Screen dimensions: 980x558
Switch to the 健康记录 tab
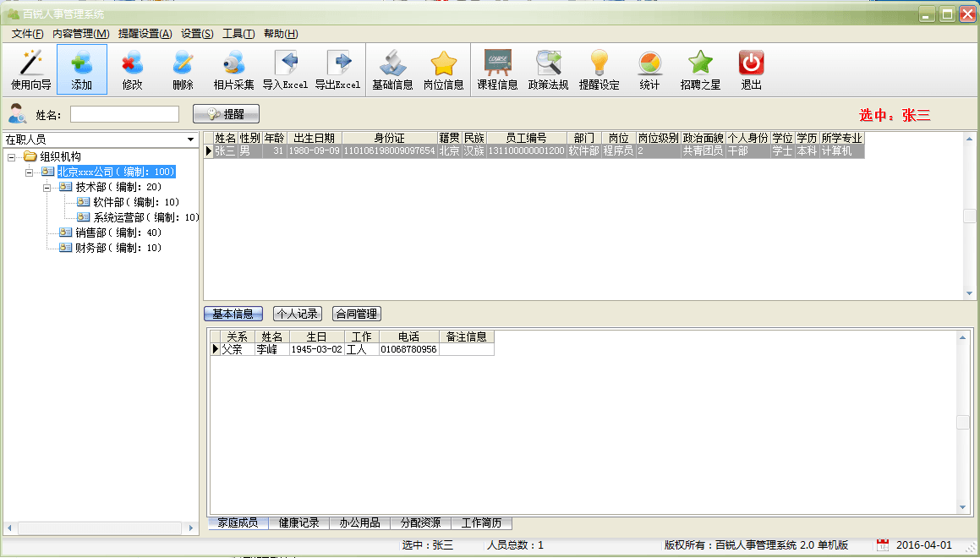pyautogui.click(x=298, y=523)
